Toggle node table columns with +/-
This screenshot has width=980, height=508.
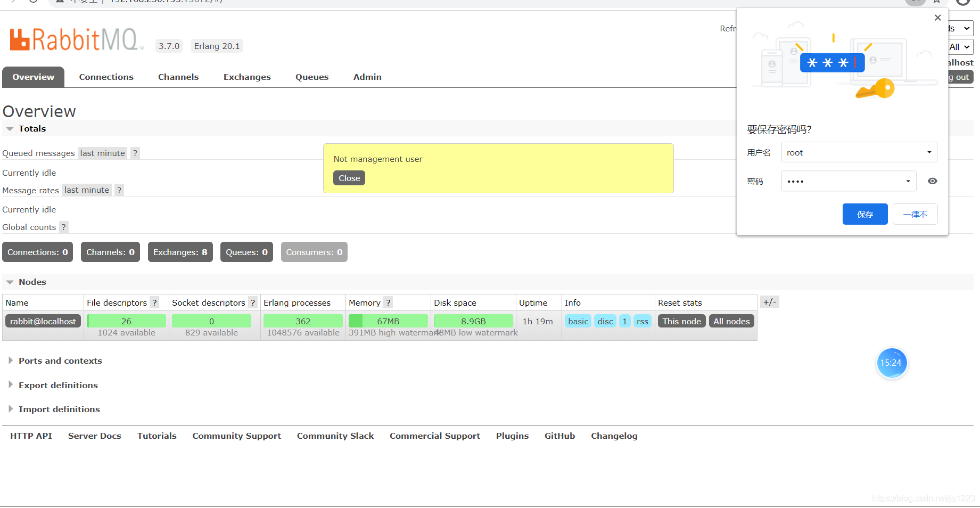coord(770,302)
